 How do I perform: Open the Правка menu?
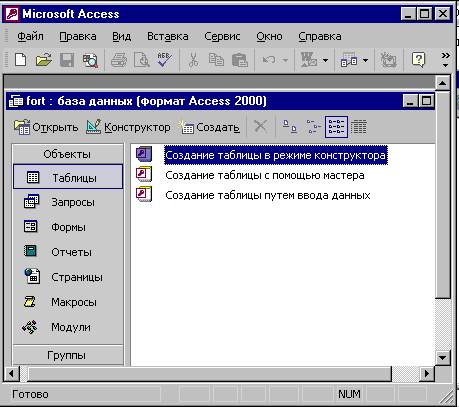(78, 36)
